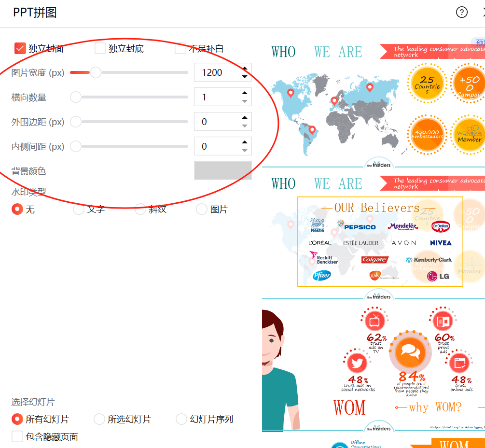
Task: Open the 背景颜色 color picker
Action: 222,170
